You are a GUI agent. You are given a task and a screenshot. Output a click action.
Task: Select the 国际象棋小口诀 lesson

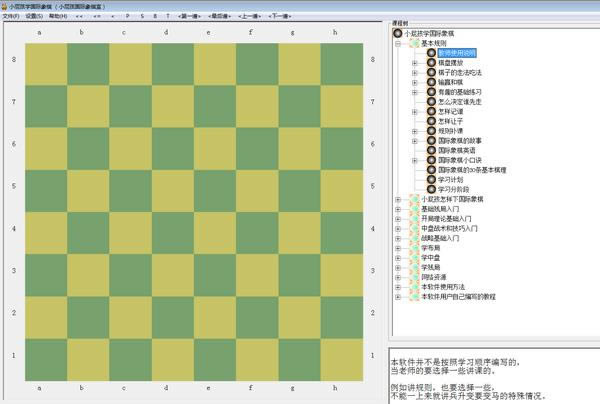[x=460, y=160]
